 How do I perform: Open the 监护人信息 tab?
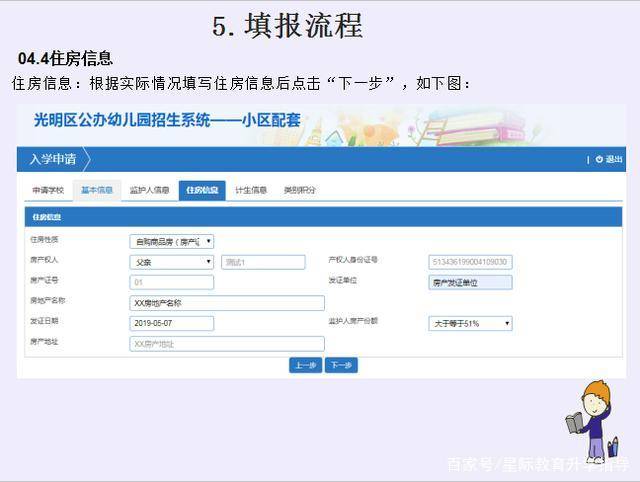pos(149,190)
